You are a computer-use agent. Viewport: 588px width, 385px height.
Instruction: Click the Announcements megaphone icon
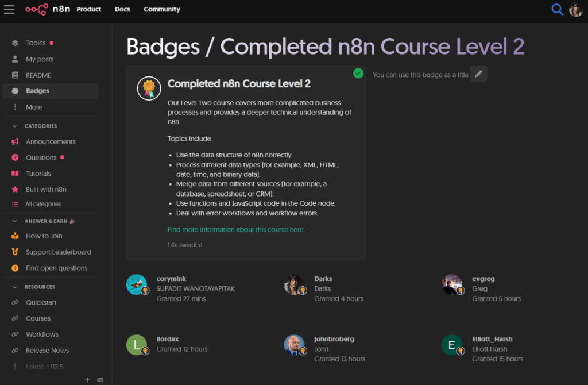point(15,142)
